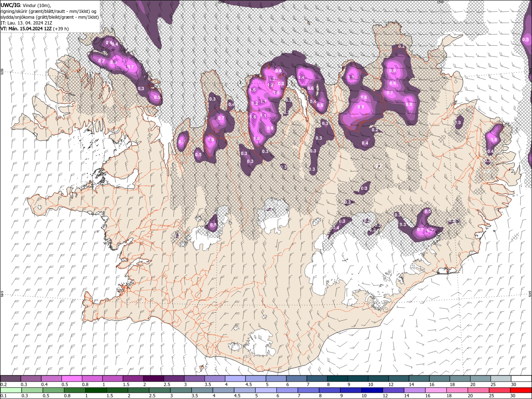Viewport: 532px width, 399px height.
Task: Select the bright red 30+ rain legend swatch
Action: (521, 390)
